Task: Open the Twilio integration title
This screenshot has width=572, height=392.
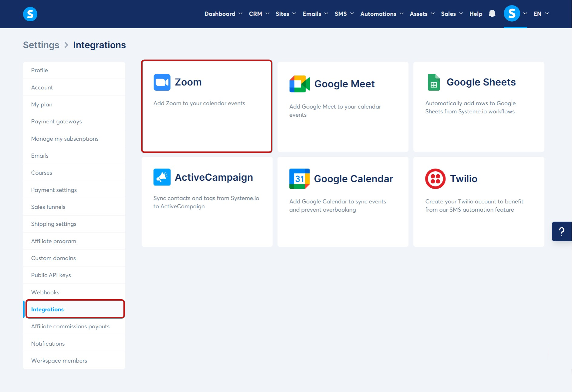Action: coord(464,179)
